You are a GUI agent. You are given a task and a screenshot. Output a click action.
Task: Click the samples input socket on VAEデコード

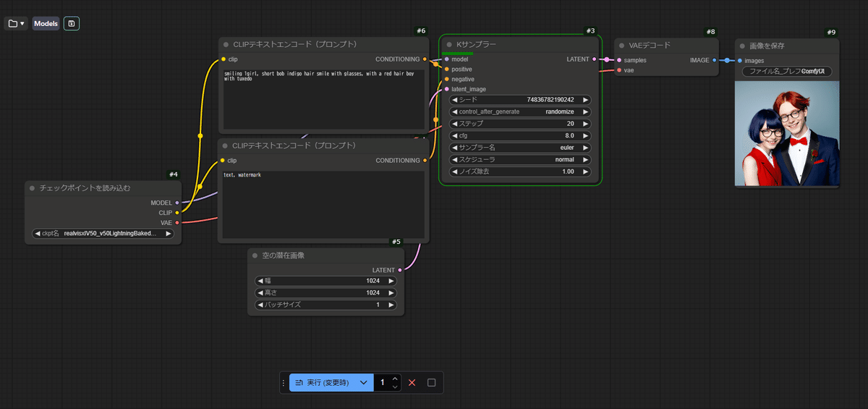click(x=619, y=60)
